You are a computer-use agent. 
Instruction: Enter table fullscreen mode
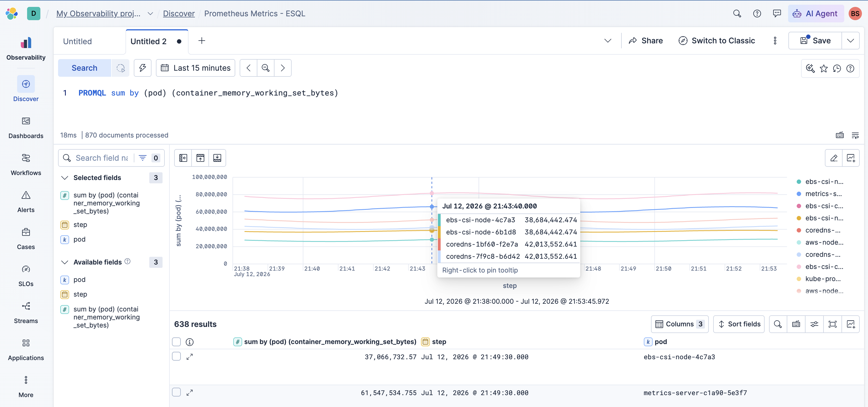coord(833,324)
